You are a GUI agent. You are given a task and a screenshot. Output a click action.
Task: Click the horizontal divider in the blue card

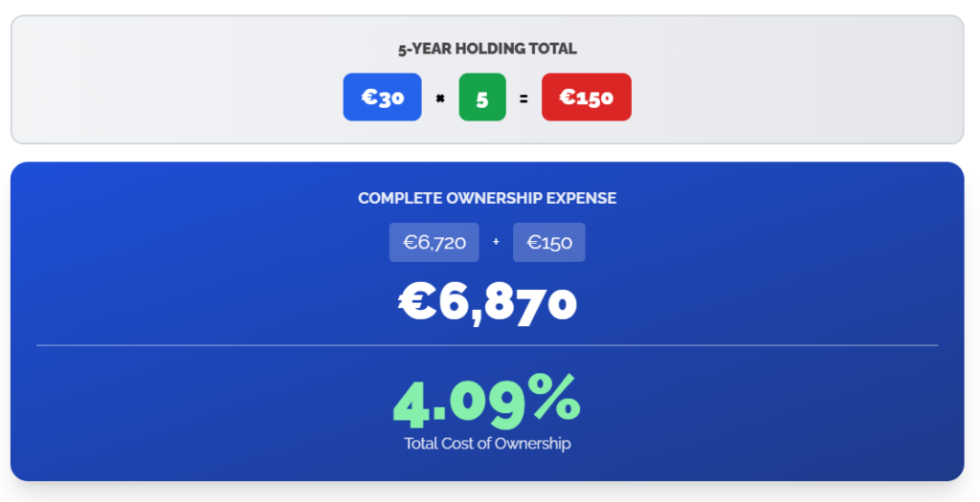coord(487,344)
